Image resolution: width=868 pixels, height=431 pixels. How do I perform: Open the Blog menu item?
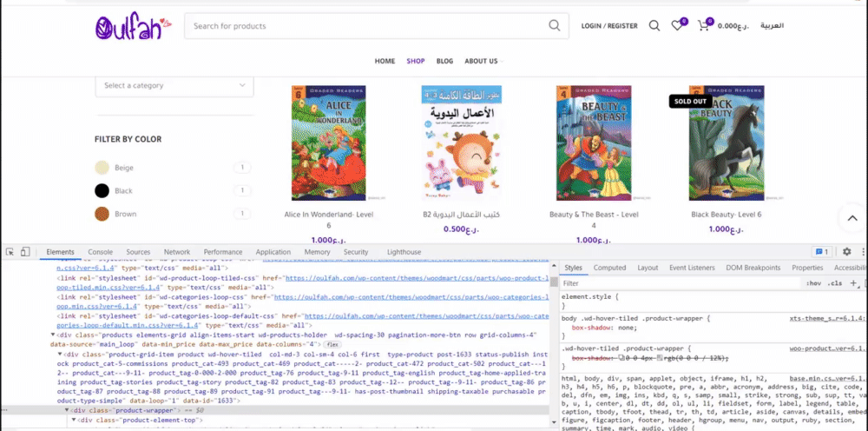[x=444, y=61]
